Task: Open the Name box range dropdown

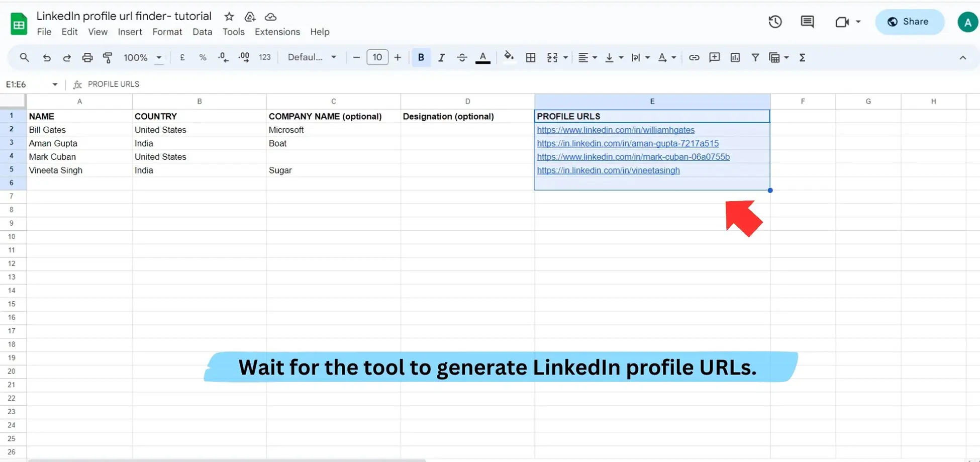Action: click(x=55, y=84)
